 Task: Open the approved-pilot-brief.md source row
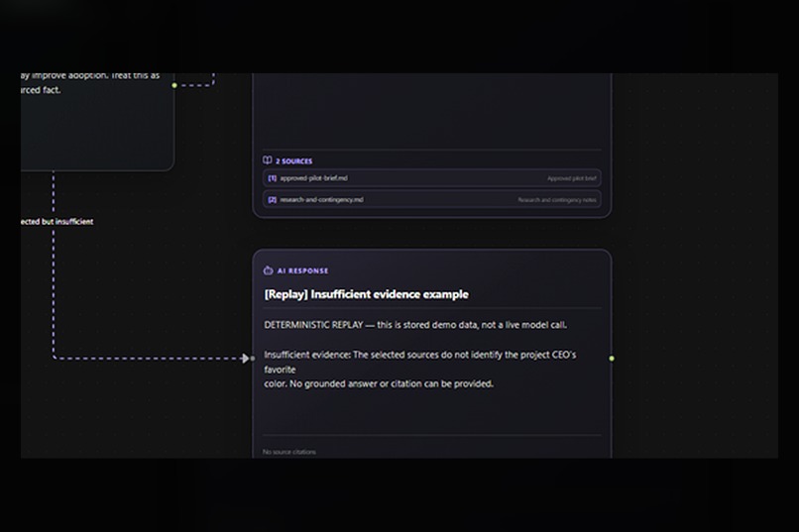coord(431,178)
